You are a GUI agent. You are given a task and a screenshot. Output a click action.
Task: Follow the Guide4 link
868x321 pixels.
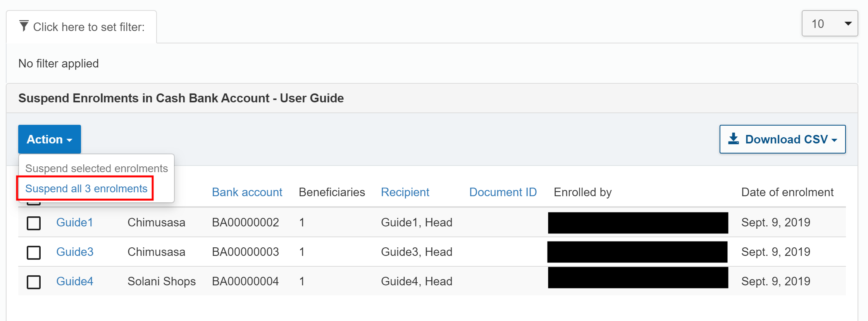tap(74, 281)
